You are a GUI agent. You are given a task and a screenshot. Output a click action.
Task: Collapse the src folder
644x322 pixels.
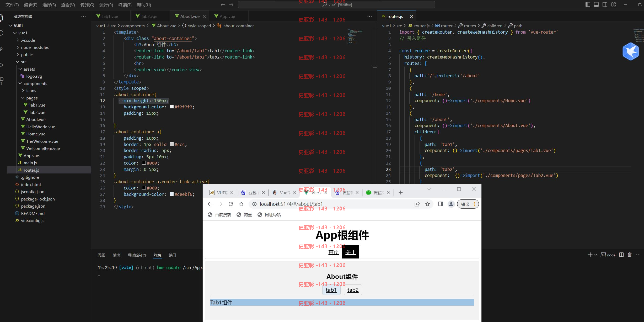point(18,62)
